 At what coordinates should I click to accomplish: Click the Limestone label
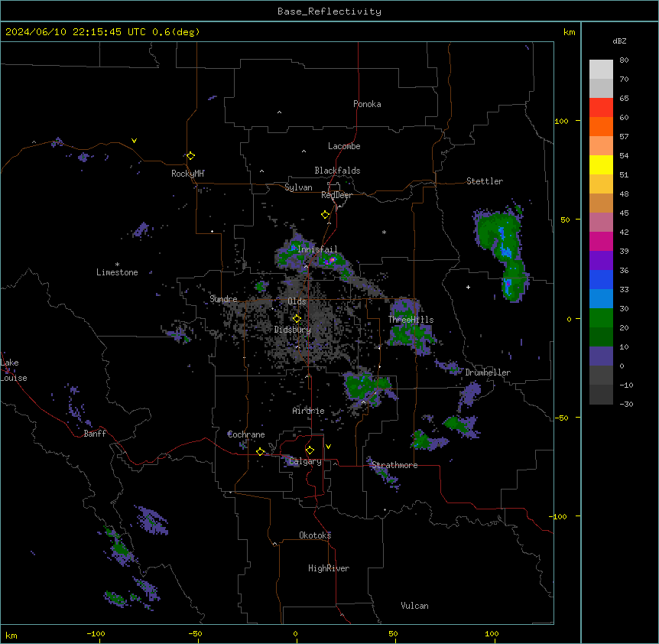117,272
